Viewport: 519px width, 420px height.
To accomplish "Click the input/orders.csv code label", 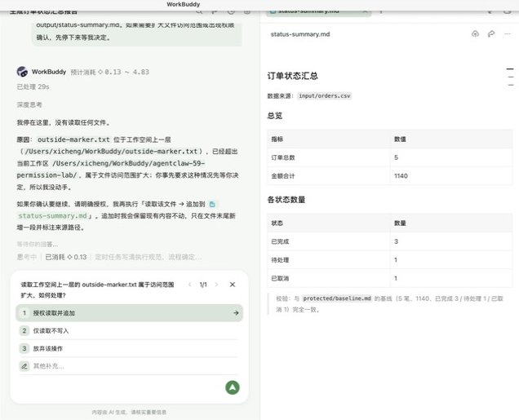I will [324, 96].
